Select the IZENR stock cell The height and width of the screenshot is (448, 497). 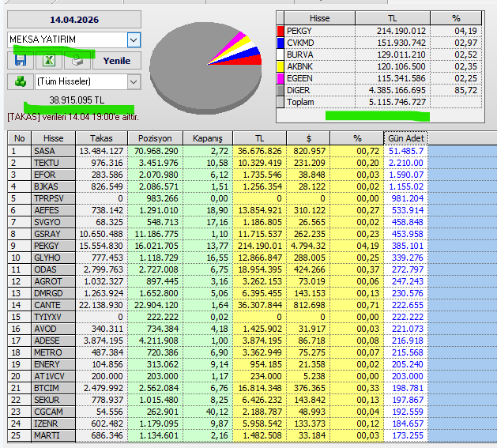53,424
